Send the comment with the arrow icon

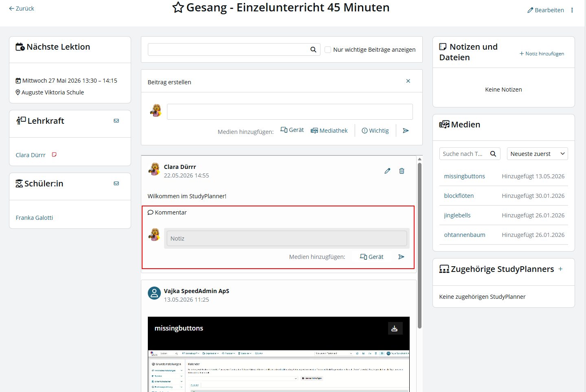tap(401, 257)
